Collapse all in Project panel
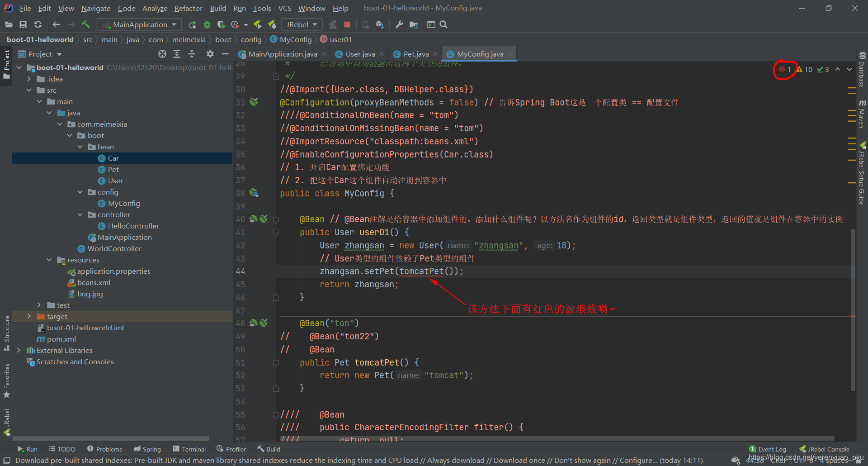 pos(192,54)
